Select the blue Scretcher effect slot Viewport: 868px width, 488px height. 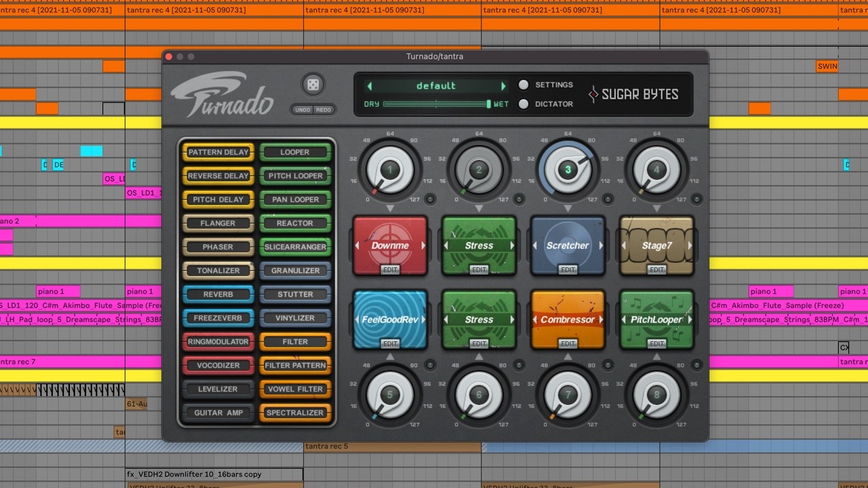pos(568,245)
